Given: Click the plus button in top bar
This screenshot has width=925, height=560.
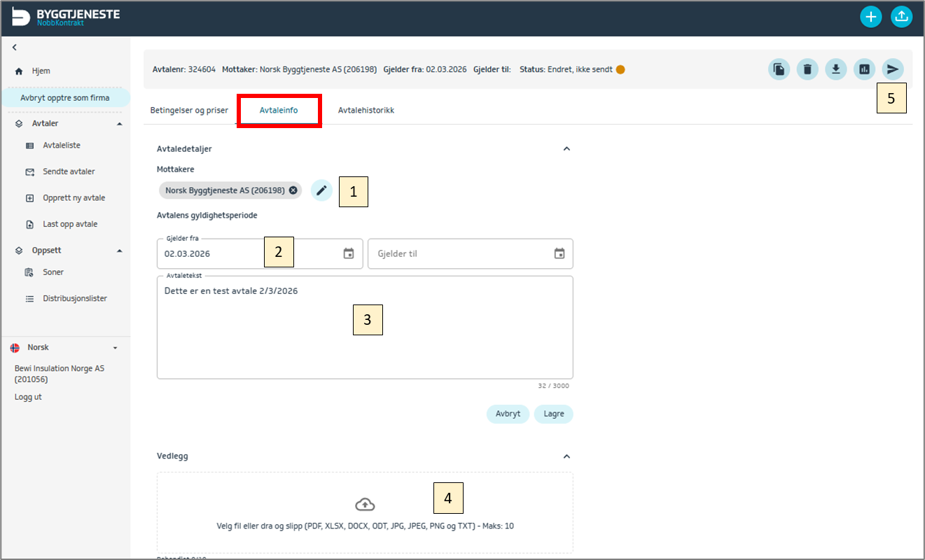Looking at the screenshot, I should (870, 17).
